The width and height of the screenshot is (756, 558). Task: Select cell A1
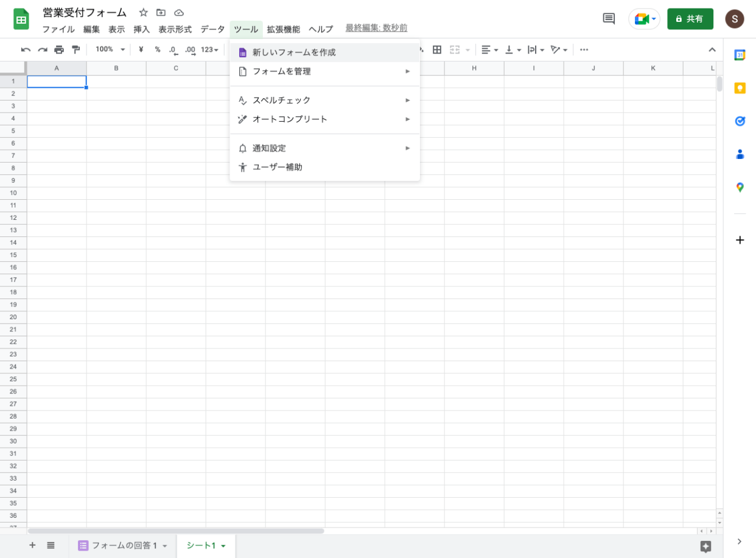57,81
